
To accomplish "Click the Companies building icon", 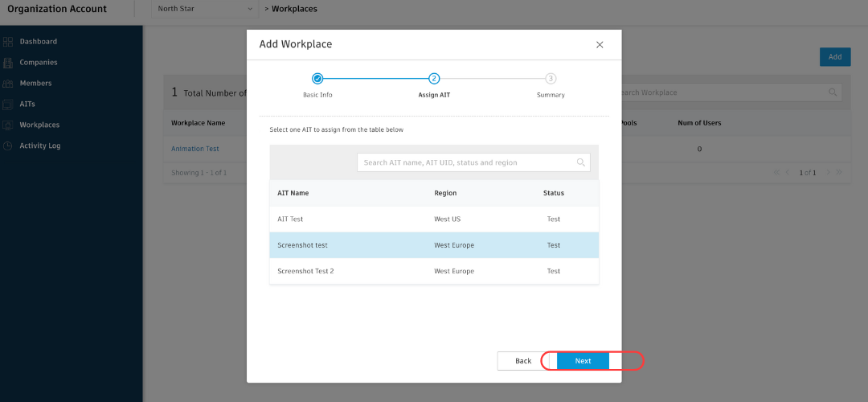I will coord(8,63).
